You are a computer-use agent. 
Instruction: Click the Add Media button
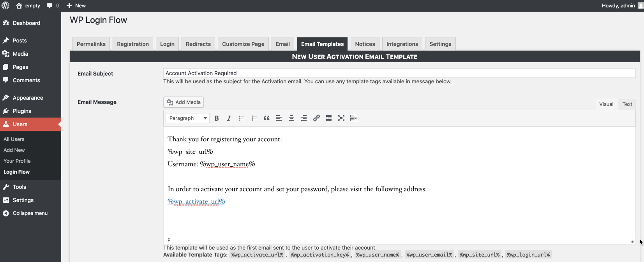(183, 102)
